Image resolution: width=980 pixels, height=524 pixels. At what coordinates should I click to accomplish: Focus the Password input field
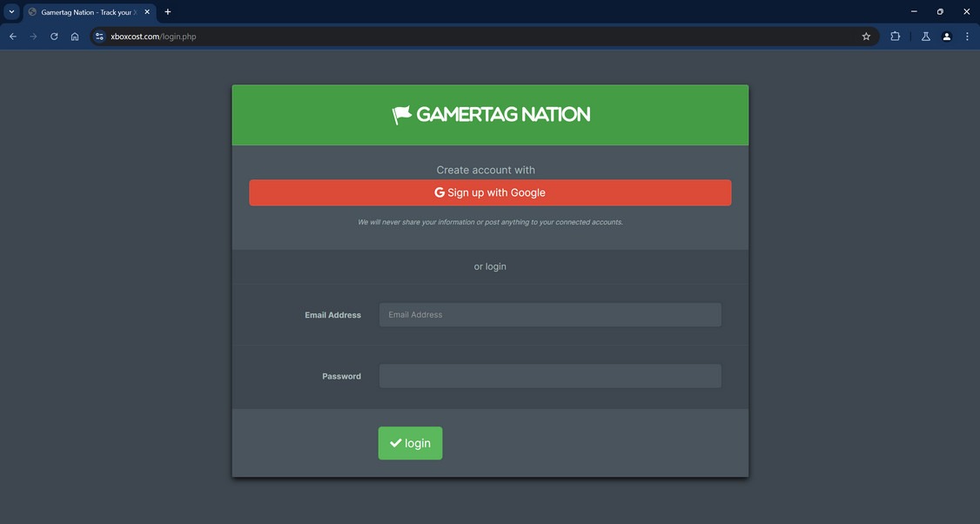[x=550, y=376]
